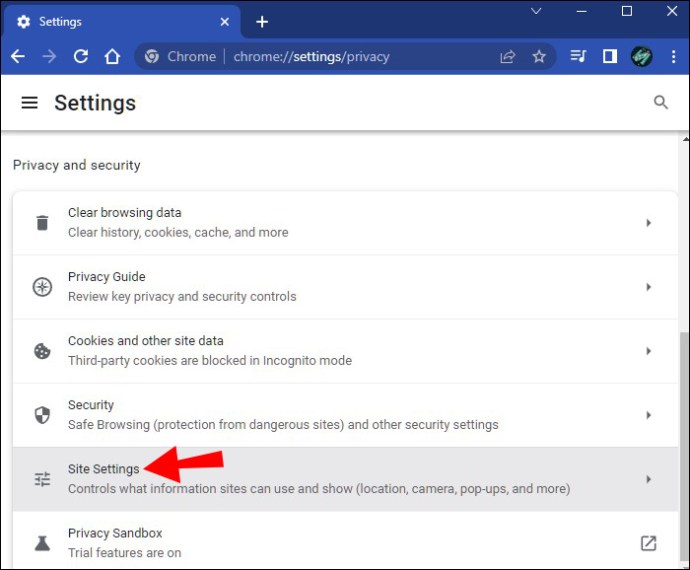This screenshot has height=570, width=690.
Task: Open Site Settings
Action: click(x=345, y=479)
